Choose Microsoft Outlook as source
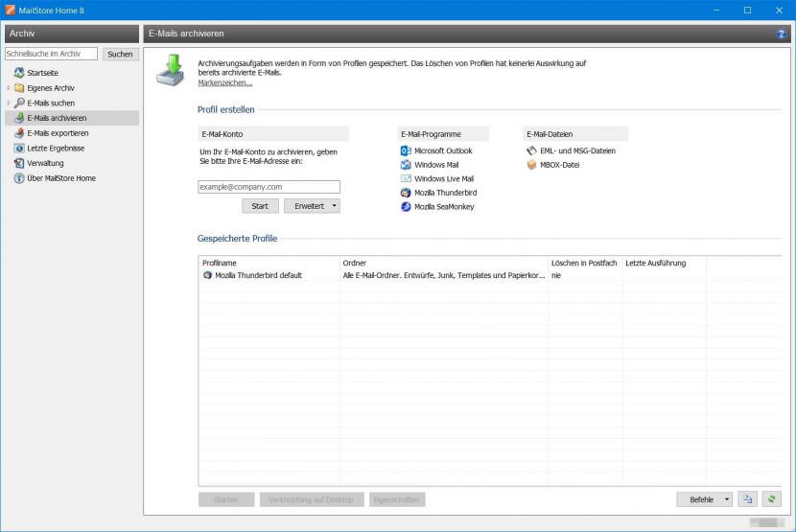This screenshot has height=532, width=796. (443, 150)
